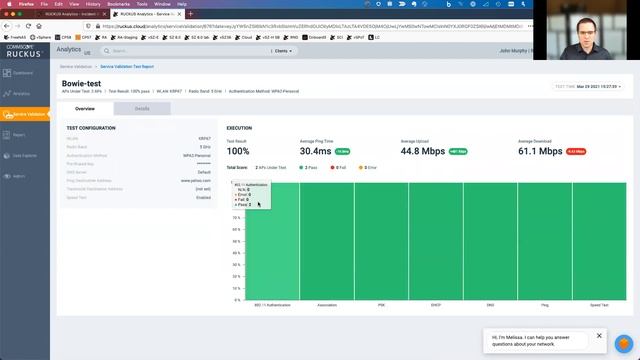The height and width of the screenshot is (360, 640).
Task: Click the webcam video thumbnail
Action: click(586, 30)
